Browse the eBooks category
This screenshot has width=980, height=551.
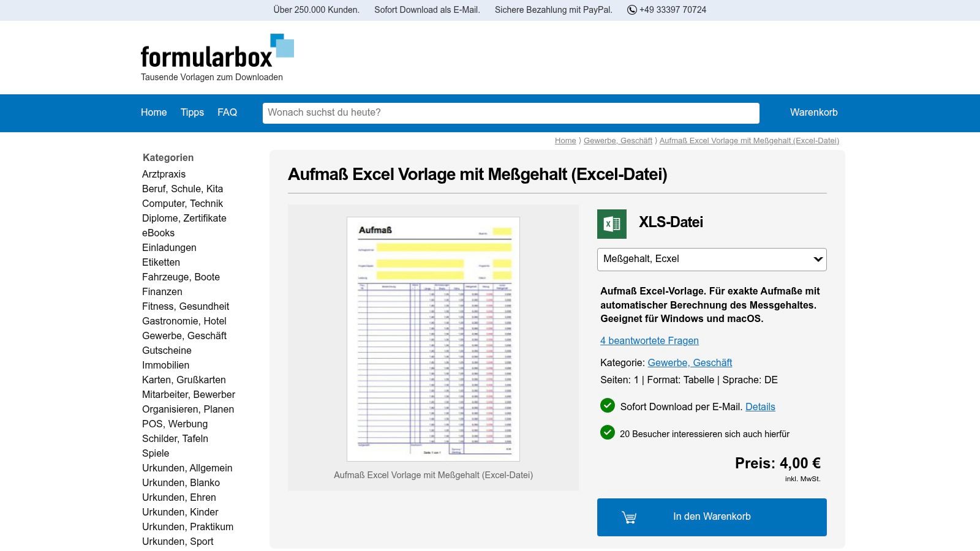click(x=158, y=233)
